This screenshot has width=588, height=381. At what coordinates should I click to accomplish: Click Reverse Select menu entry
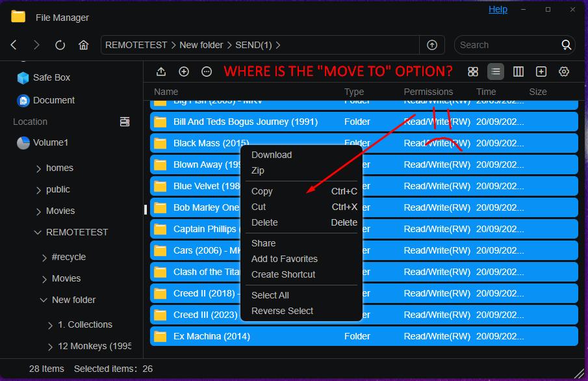pos(301,311)
